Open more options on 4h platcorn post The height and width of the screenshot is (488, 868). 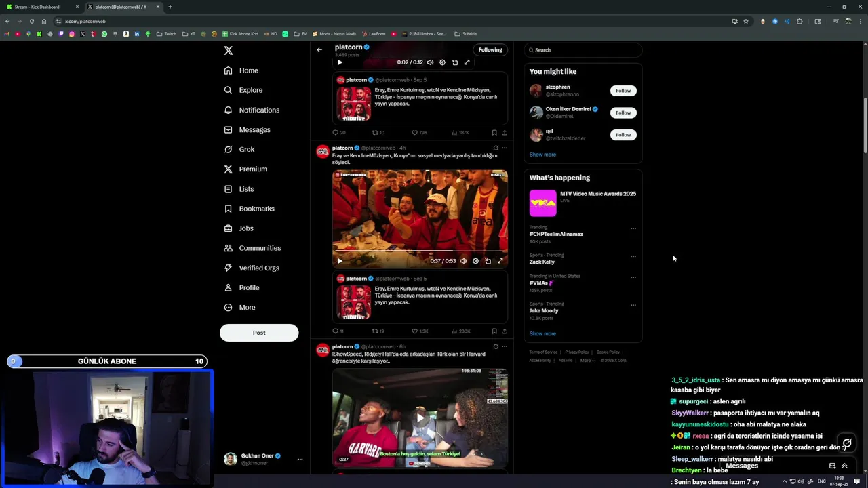tap(504, 148)
